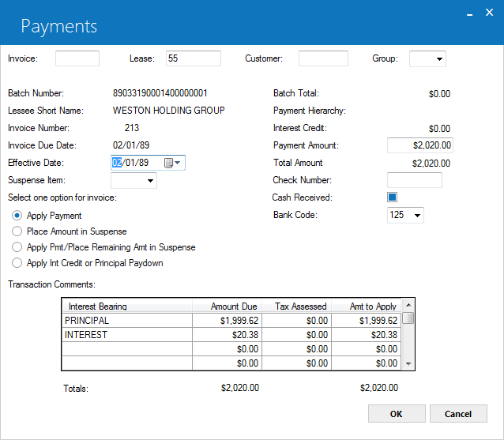This screenshot has height=440, width=504.
Task: Click the table's vertical scrollbar thumb
Action: tap(408, 318)
